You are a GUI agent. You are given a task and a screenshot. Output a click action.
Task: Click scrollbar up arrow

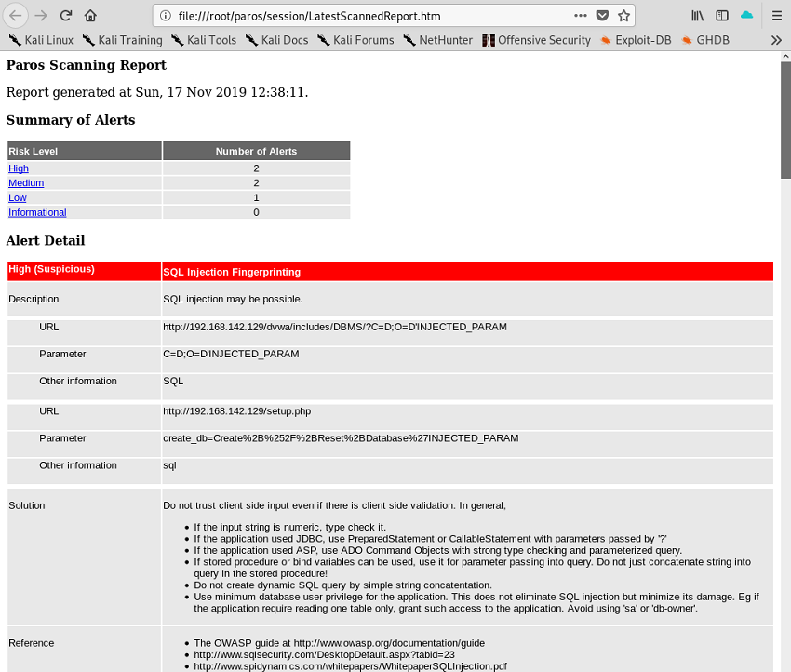click(786, 56)
